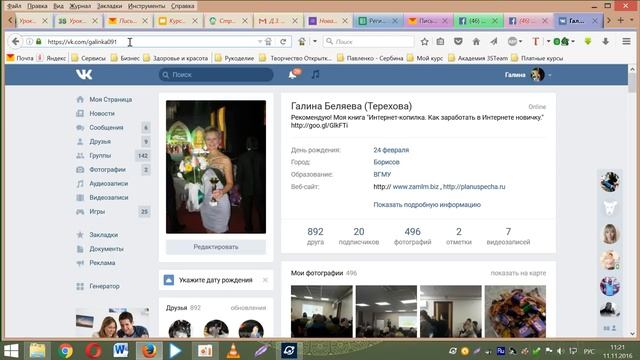This screenshot has height=360, width=640.
Task: Click the site lock icon in address bar
Action: click(x=39, y=42)
